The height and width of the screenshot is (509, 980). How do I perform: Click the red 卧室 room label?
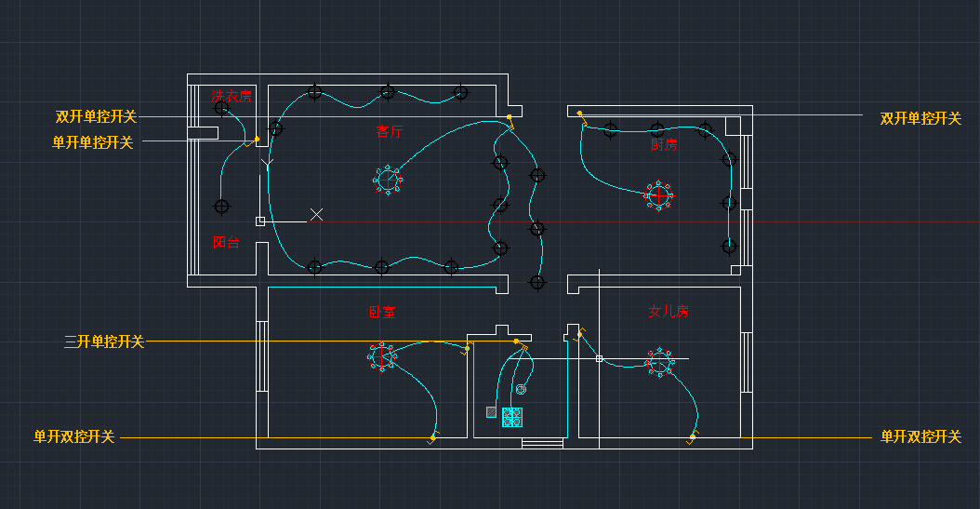(382, 312)
